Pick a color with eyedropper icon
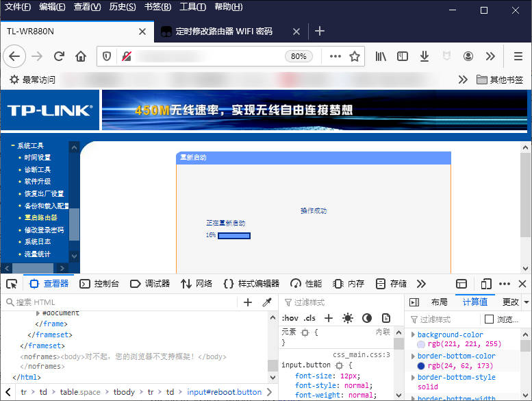Viewport: 532px width, 401px height. [267, 302]
